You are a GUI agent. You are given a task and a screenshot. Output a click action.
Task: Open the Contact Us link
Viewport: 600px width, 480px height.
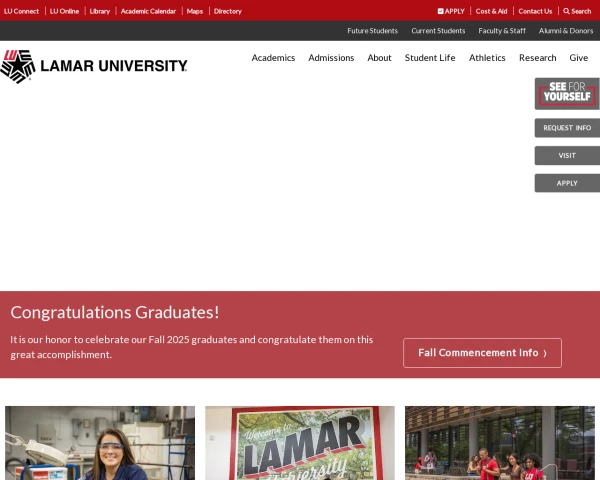[x=535, y=11]
